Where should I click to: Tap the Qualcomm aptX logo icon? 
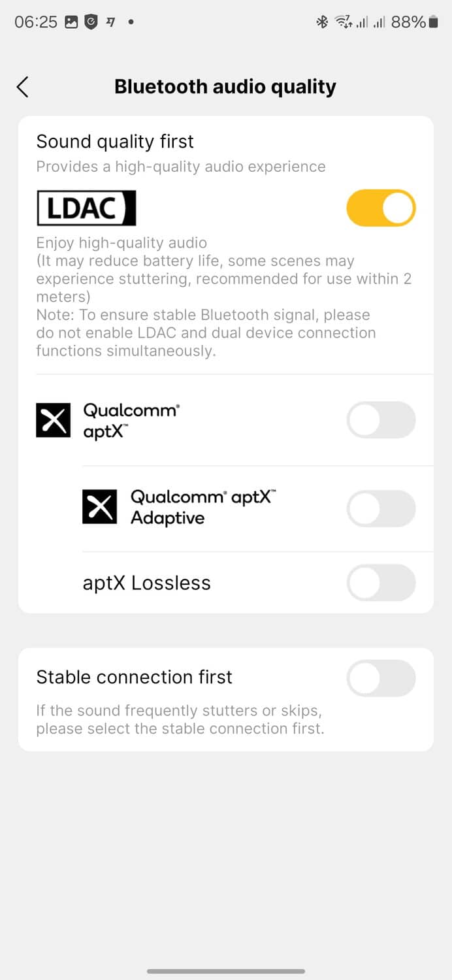coord(53,420)
